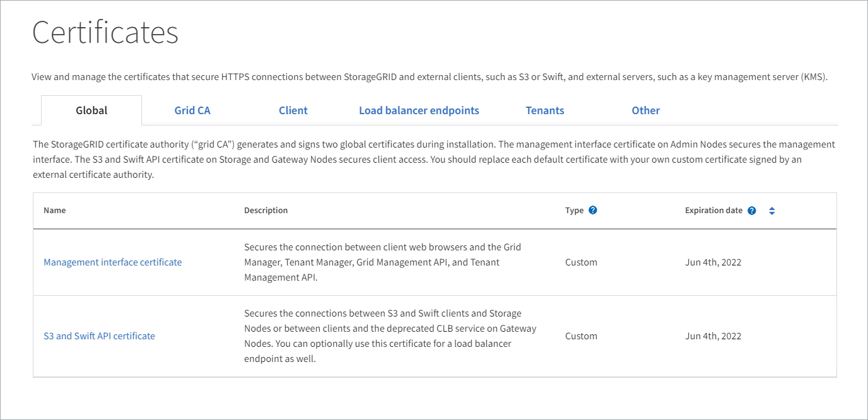Open the Management interface certificate link
The height and width of the screenshot is (420, 868).
point(112,262)
